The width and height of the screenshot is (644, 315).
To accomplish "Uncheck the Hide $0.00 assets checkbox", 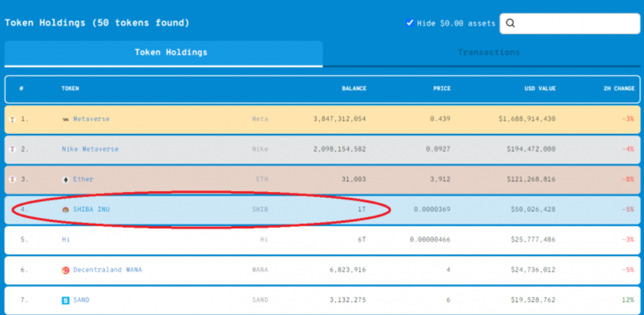I will [410, 23].
